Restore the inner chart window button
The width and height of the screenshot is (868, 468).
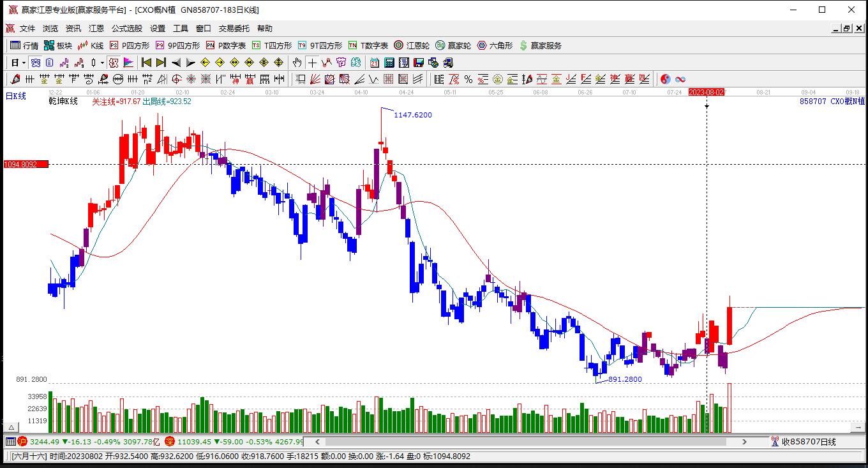pos(847,28)
